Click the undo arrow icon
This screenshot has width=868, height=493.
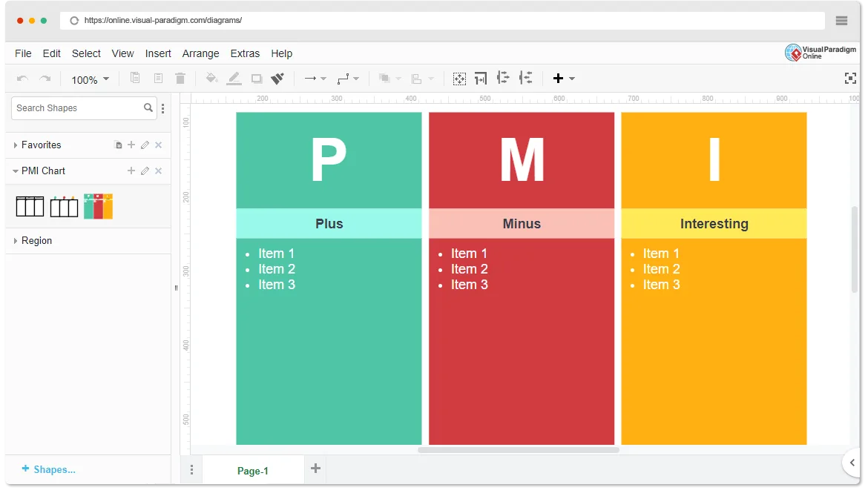pos(22,79)
